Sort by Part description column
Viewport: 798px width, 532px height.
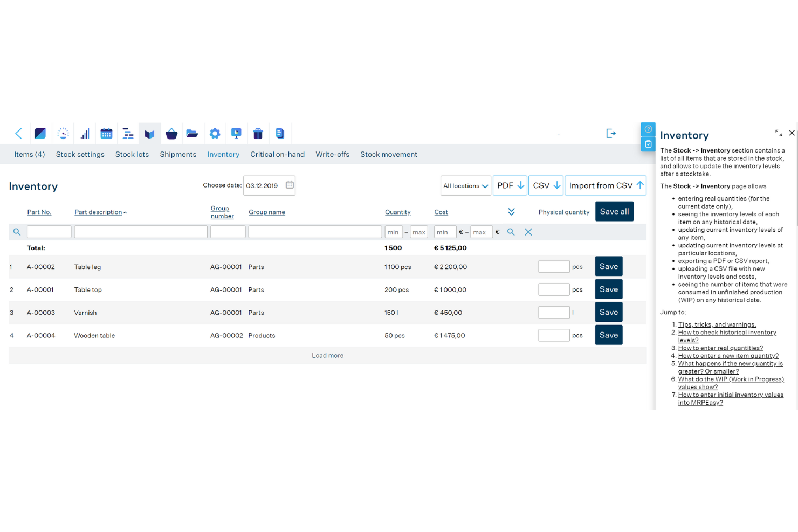[98, 212]
